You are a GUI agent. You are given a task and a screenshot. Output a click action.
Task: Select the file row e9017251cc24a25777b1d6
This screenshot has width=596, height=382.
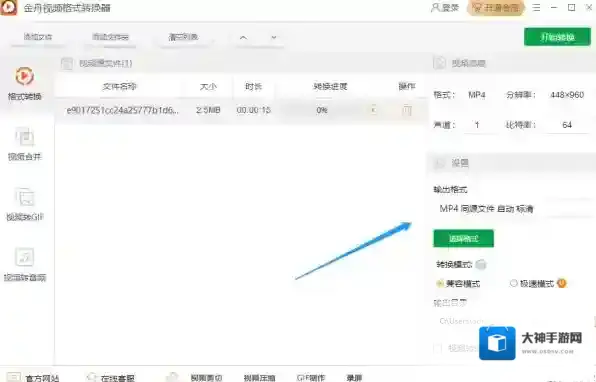[241, 110]
